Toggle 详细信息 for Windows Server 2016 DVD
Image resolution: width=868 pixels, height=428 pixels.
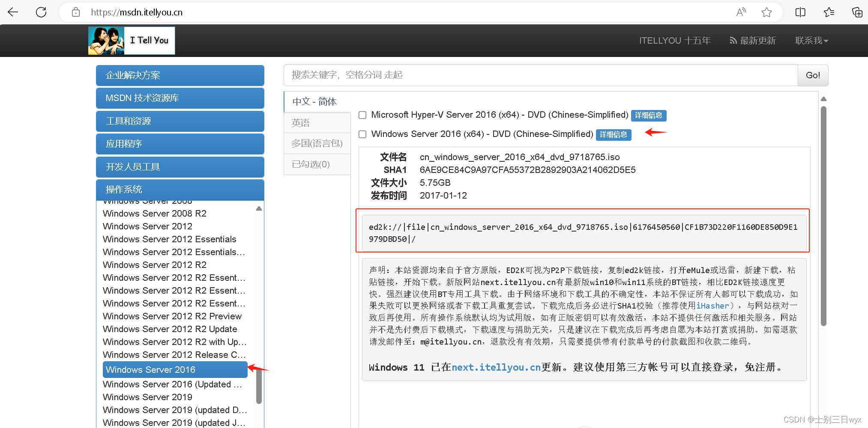point(613,135)
